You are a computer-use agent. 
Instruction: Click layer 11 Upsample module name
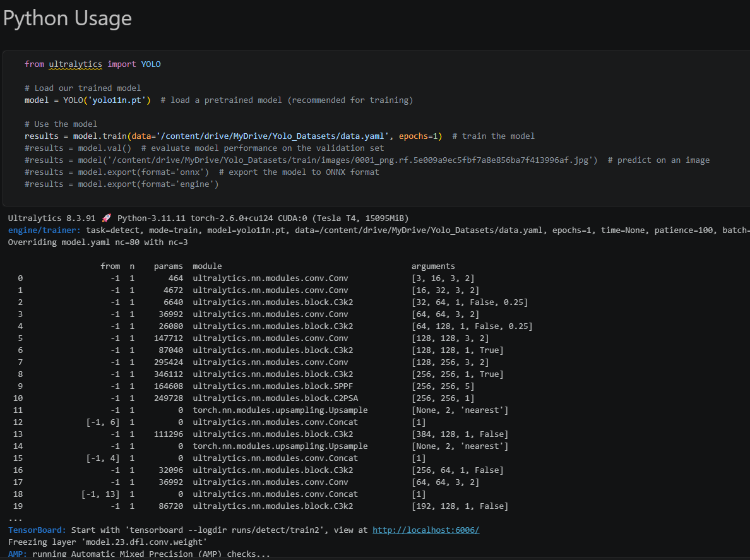[x=280, y=410]
